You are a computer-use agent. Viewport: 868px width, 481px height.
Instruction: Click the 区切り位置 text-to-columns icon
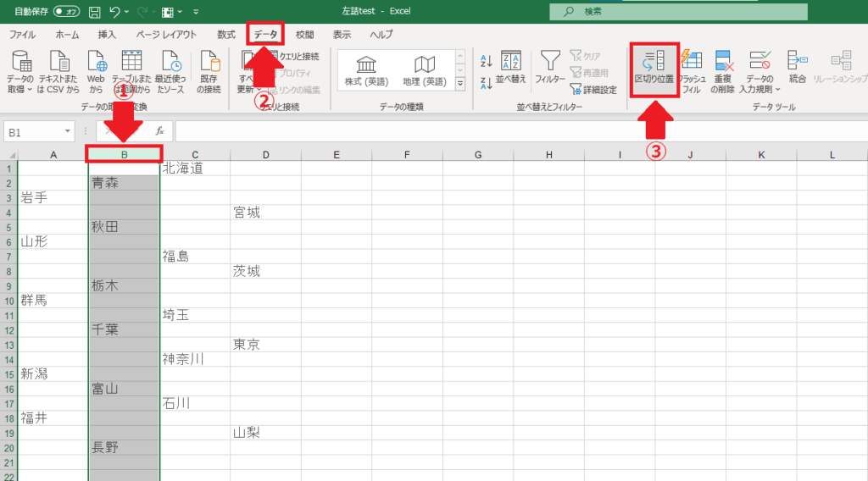click(x=654, y=69)
